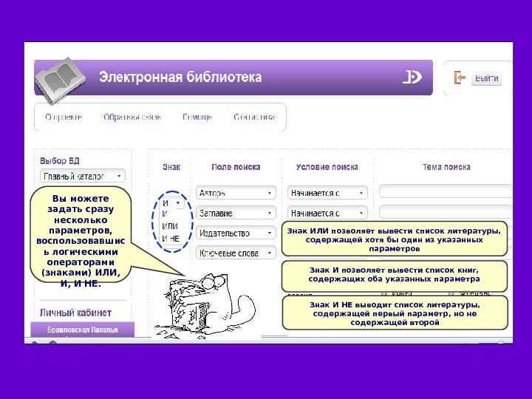This screenshot has width=532, height=399.
Task: Open the Заглавие search field dropdown
Action: (236, 213)
